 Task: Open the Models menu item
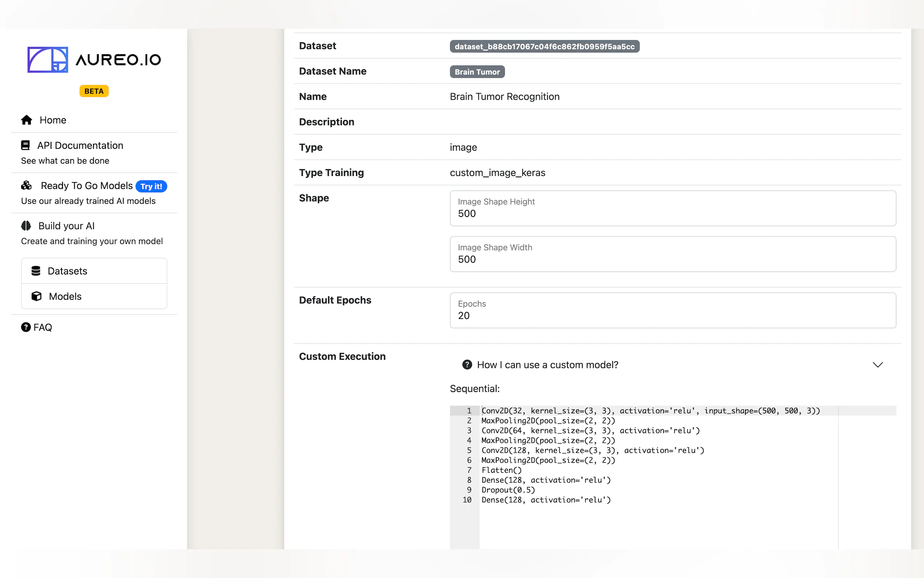tap(65, 296)
